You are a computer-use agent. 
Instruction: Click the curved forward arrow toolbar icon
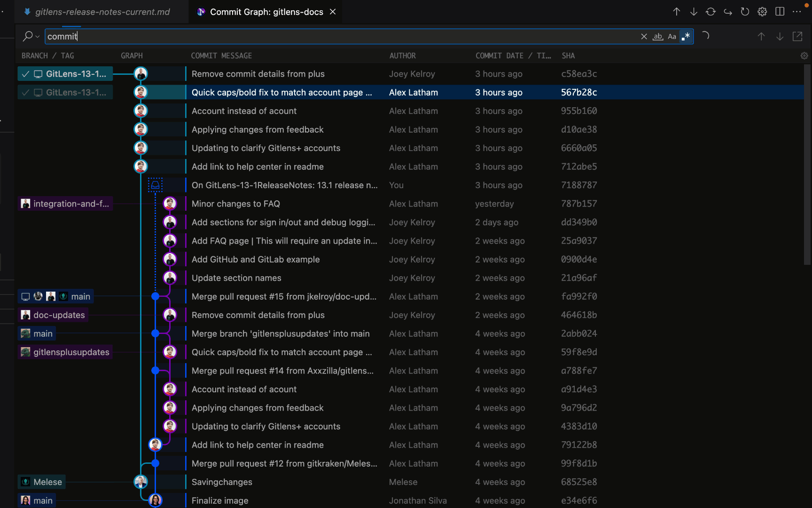(x=728, y=12)
